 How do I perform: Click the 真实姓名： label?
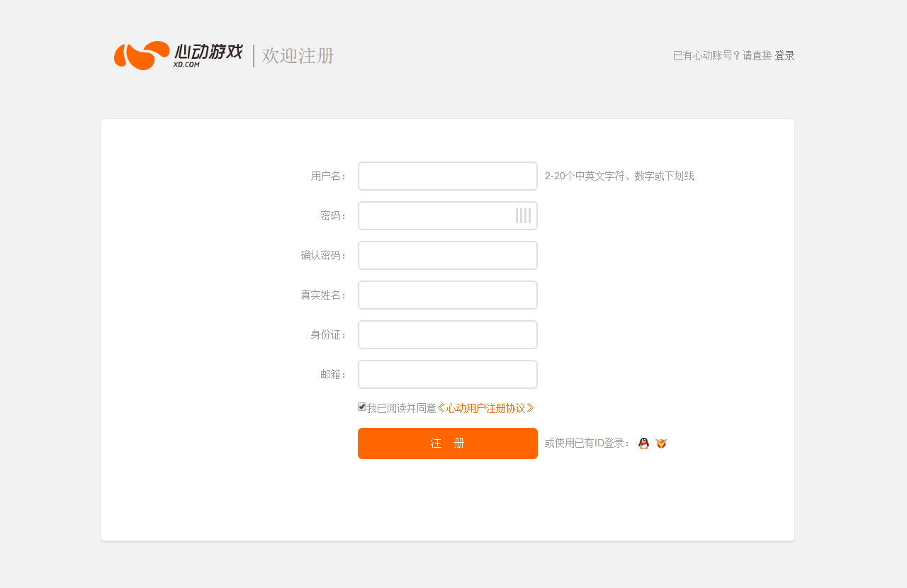(325, 295)
